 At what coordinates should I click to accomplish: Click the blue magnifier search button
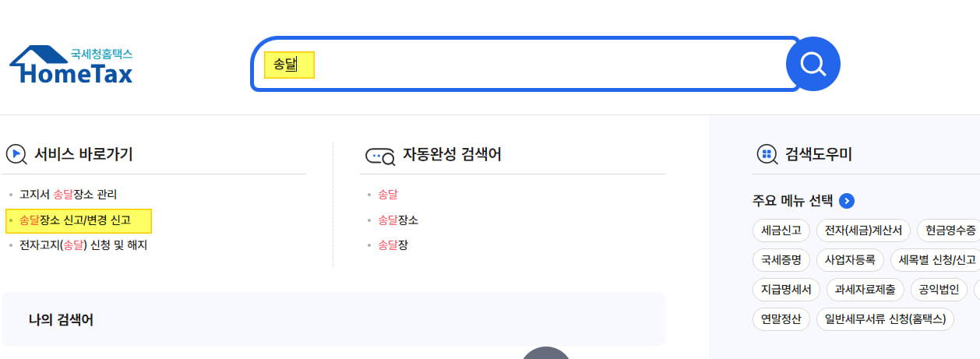[x=813, y=64]
